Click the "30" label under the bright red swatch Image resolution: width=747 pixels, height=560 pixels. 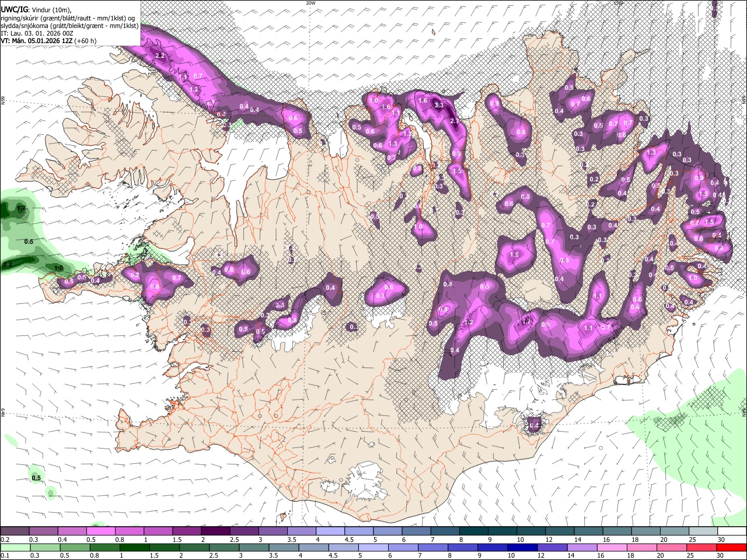[x=721, y=555]
